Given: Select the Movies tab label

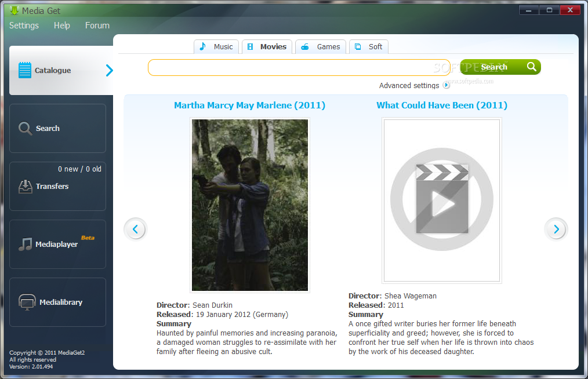Looking at the screenshot, I should click(273, 46).
